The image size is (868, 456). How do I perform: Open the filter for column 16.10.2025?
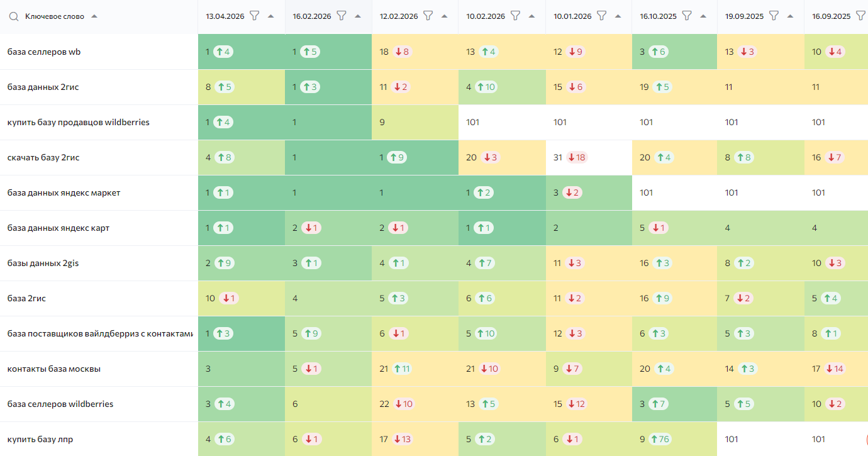click(x=687, y=16)
